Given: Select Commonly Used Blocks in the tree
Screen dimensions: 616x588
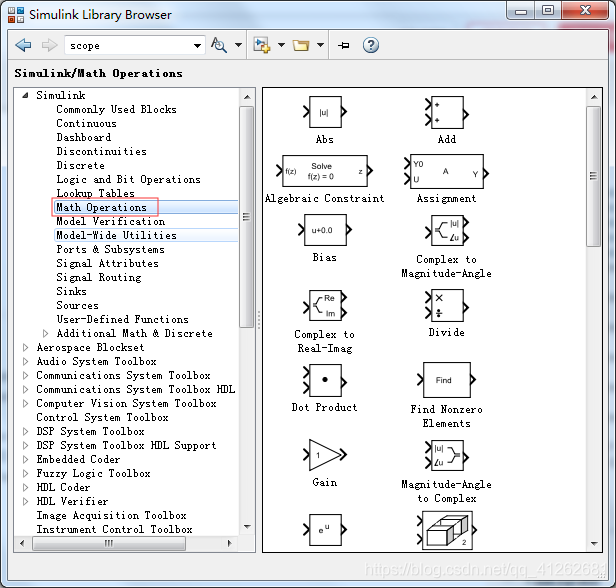Looking at the screenshot, I should pyautogui.click(x=116, y=109).
